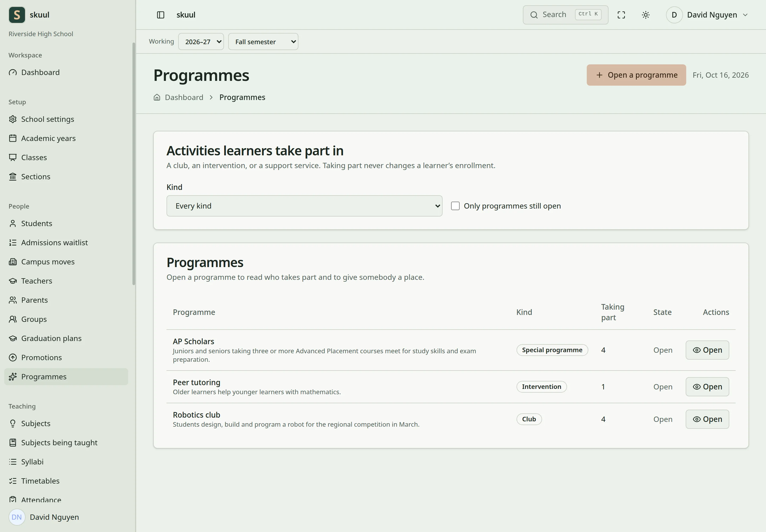Image resolution: width=766 pixels, height=532 pixels.
Task: Toggle the sidebar panel icon
Action: point(160,15)
